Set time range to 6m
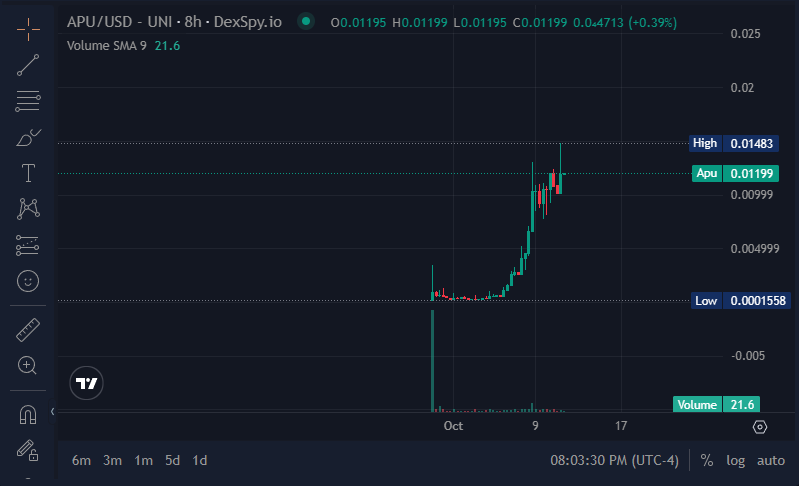The image size is (799, 486). click(x=82, y=461)
